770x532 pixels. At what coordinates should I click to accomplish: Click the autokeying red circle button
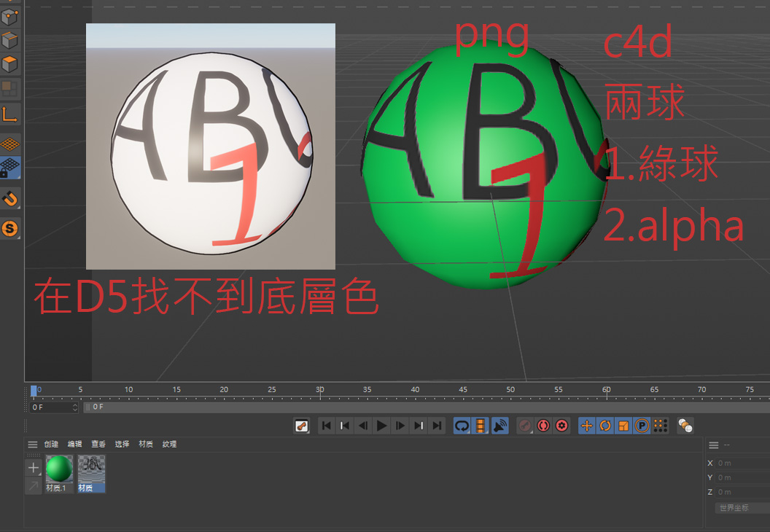(543, 426)
